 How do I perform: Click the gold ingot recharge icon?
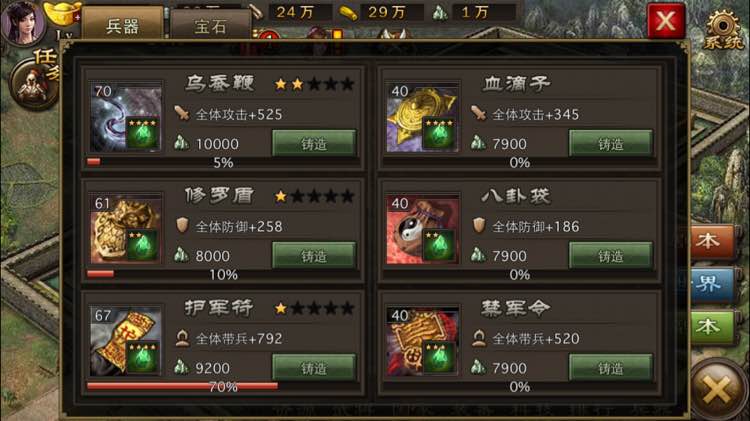[62, 13]
